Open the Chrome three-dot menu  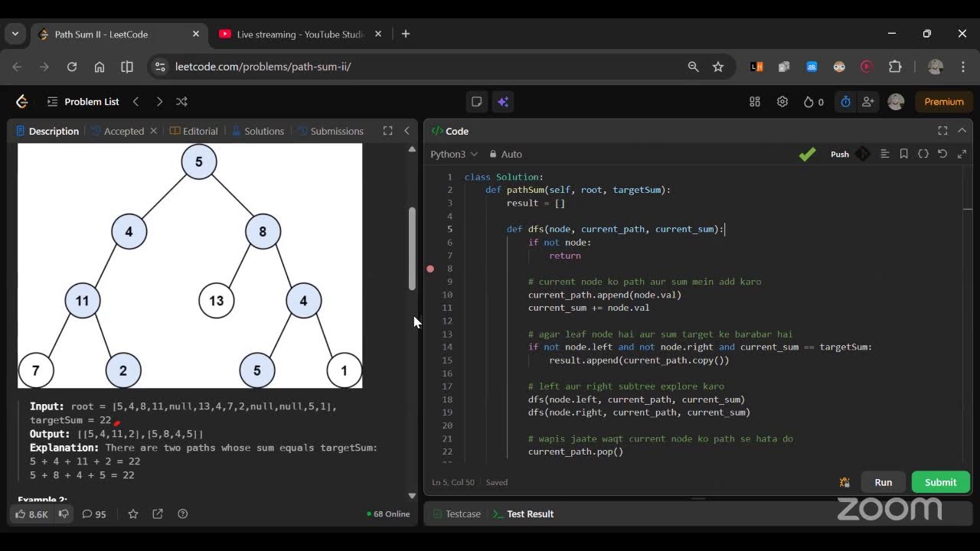[x=963, y=67]
